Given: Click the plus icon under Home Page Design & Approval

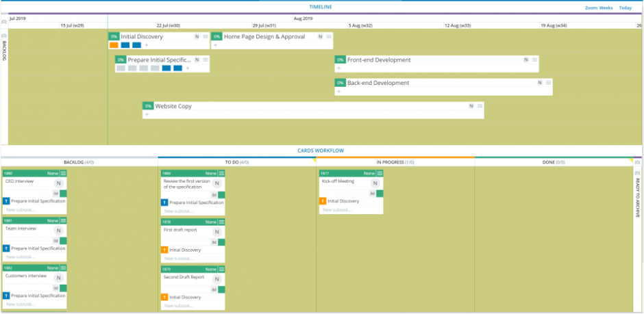Looking at the screenshot, I should [215, 45].
